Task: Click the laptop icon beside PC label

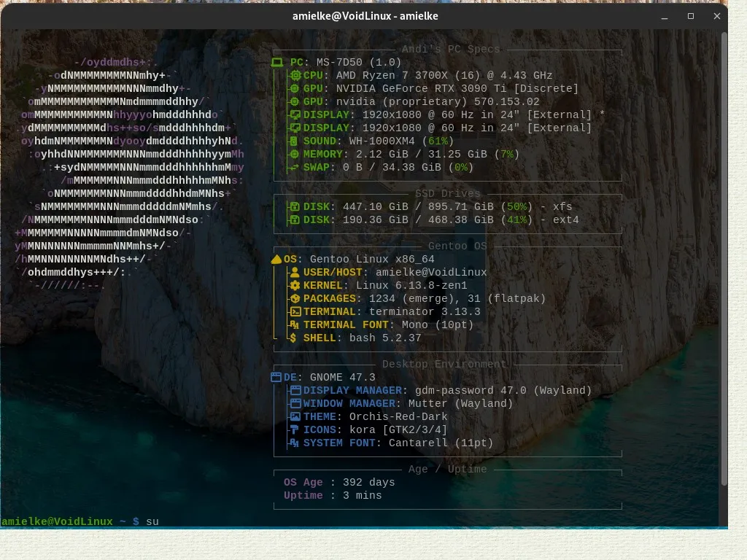Action: tap(277, 63)
